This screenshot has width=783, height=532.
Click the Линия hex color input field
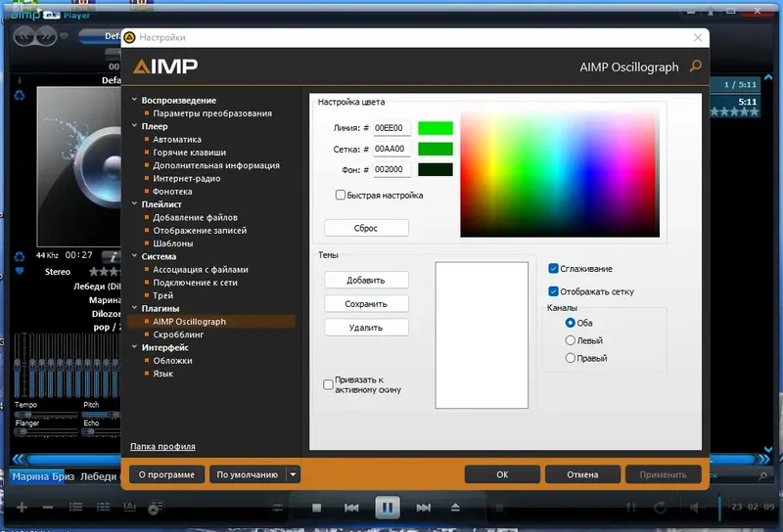pyautogui.click(x=391, y=128)
